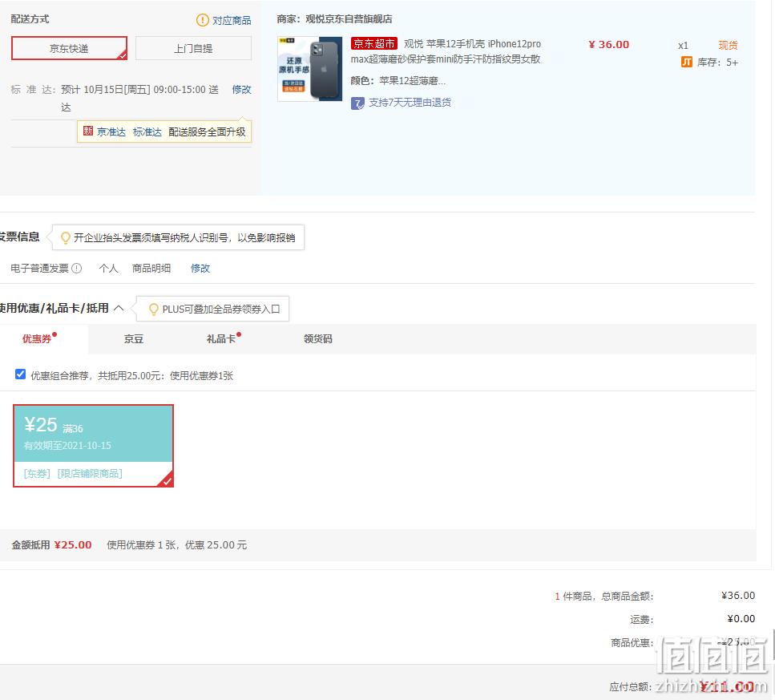The height and width of the screenshot is (700, 775).
Task: Click the 限店铺限商品 coupon label
Action: point(90,474)
